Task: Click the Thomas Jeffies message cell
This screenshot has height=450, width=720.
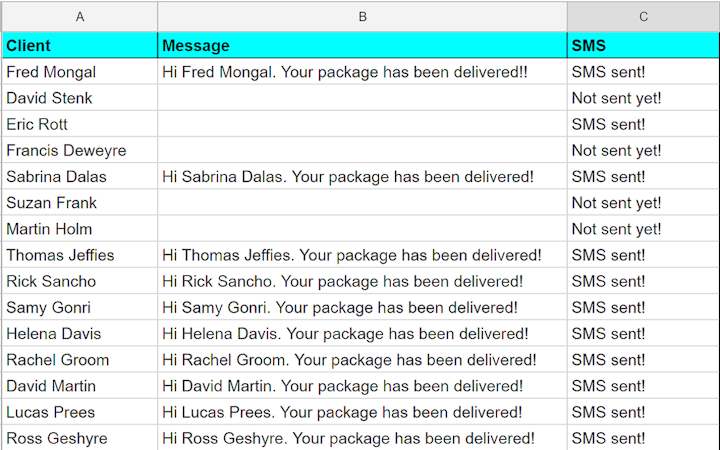Action: point(362,255)
